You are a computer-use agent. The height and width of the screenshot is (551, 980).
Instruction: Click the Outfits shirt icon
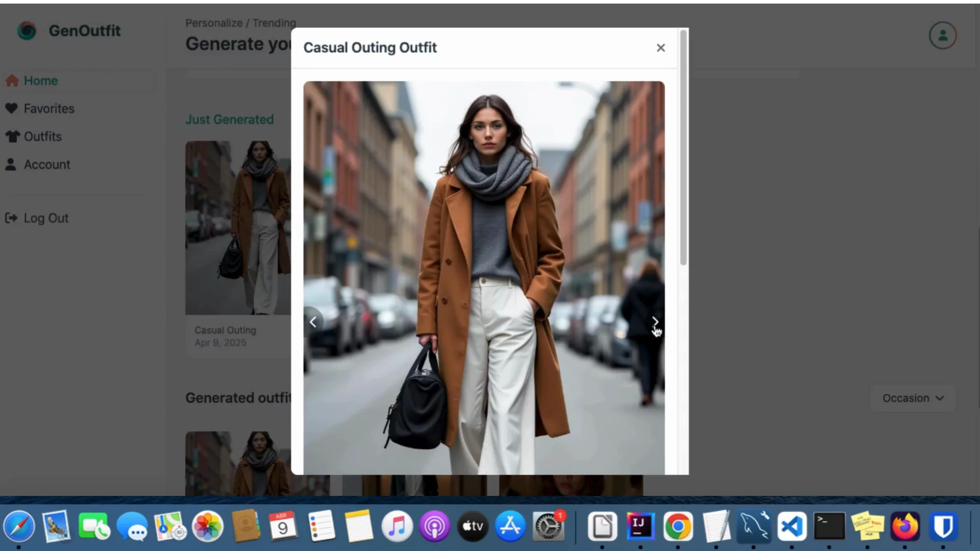12,137
